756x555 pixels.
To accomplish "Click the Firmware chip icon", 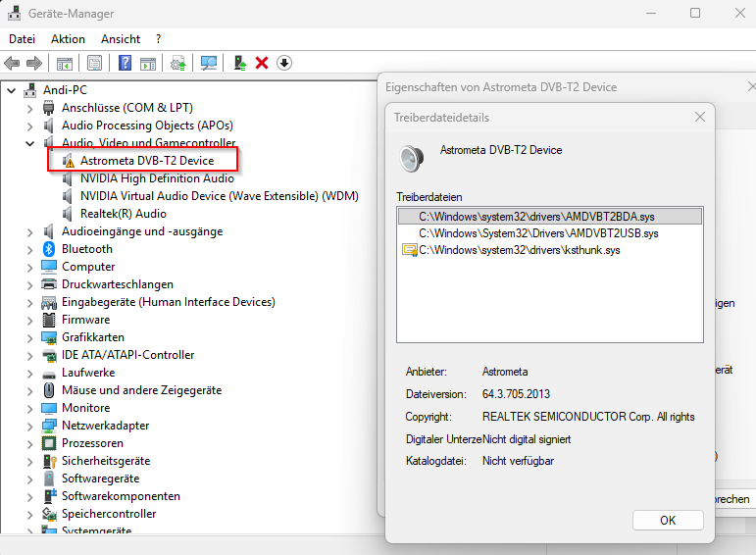I will (49, 320).
